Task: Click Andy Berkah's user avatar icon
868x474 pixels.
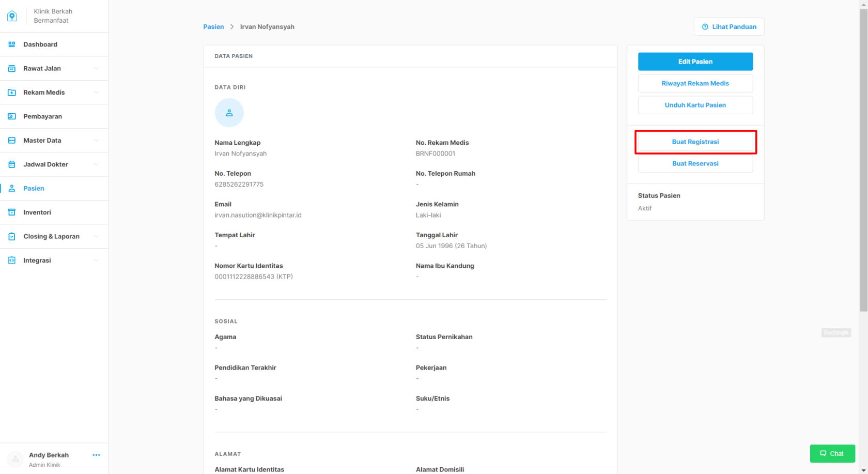Action: click(x=16, y=459)
